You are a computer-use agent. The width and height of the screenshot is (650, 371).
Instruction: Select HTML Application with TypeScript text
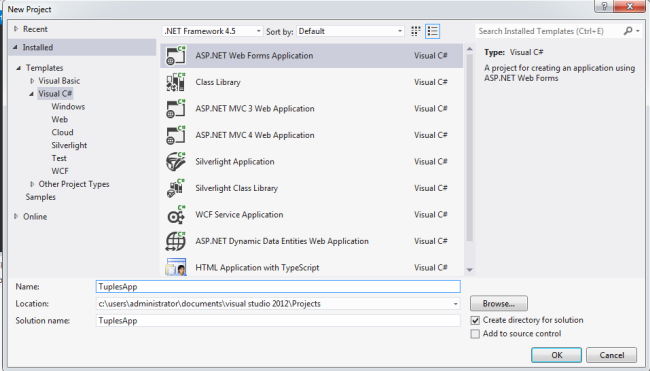pos(257,268)
